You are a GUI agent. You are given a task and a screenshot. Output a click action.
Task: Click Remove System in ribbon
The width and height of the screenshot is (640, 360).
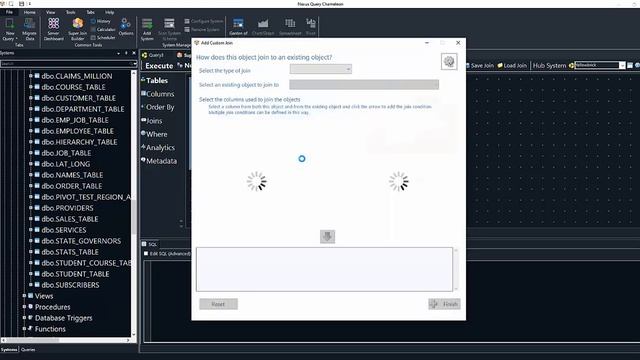(202, 29)
